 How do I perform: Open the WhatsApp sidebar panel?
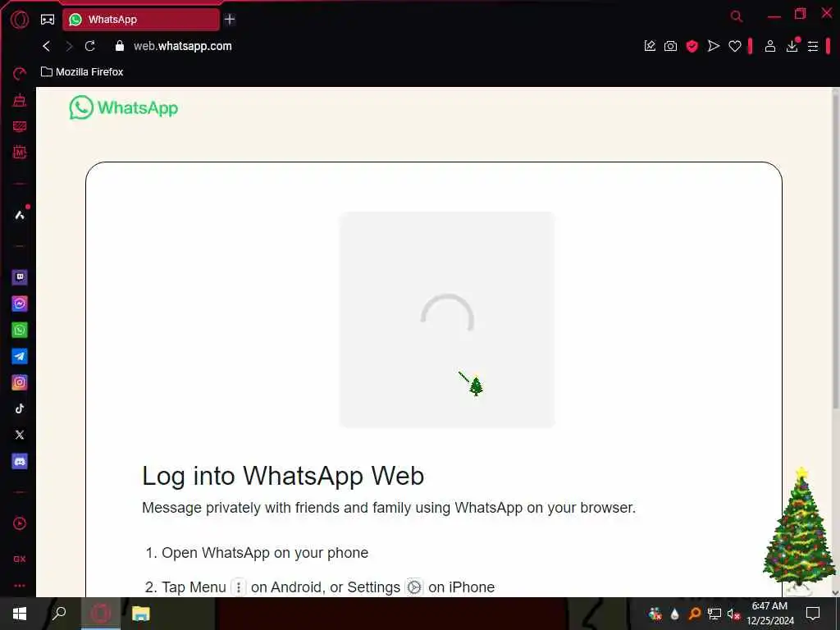tap(20, 330)
